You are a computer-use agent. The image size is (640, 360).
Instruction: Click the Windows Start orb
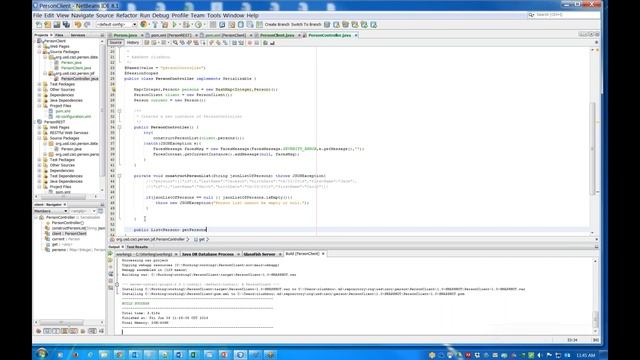point(42,353)
